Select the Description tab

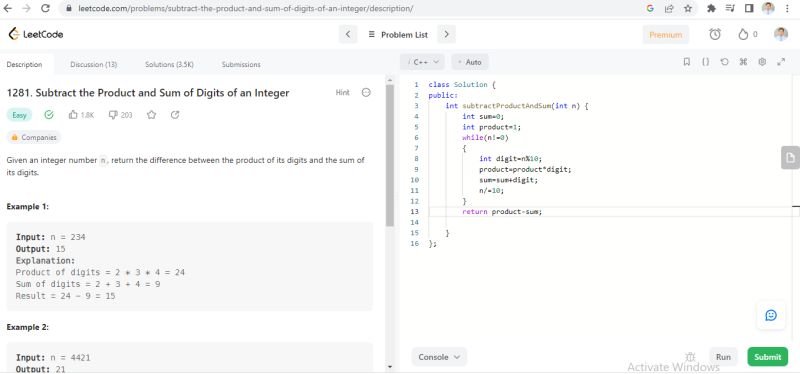[x=24, y=64]
